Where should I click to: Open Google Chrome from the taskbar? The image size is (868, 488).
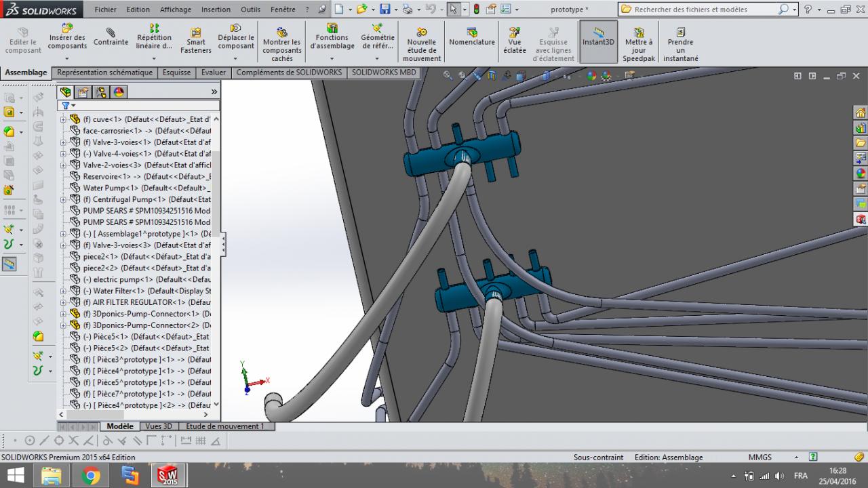91,476
